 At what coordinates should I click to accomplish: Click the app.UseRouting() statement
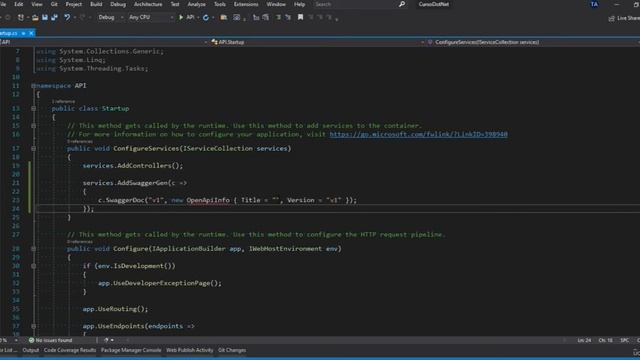(x=116, y=309)
